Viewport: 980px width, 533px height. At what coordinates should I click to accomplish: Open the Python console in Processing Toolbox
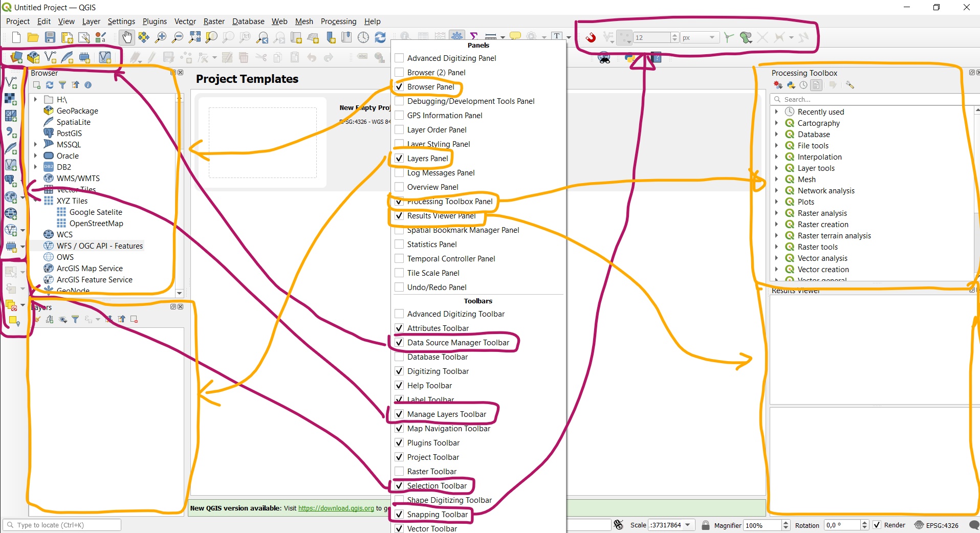click(x=791, y=85)
